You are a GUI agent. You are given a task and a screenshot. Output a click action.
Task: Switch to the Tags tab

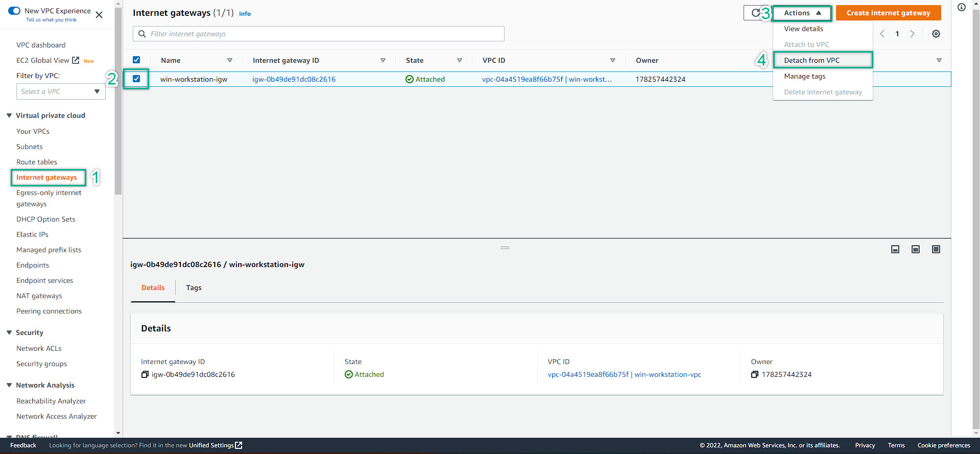coord(194,288)
